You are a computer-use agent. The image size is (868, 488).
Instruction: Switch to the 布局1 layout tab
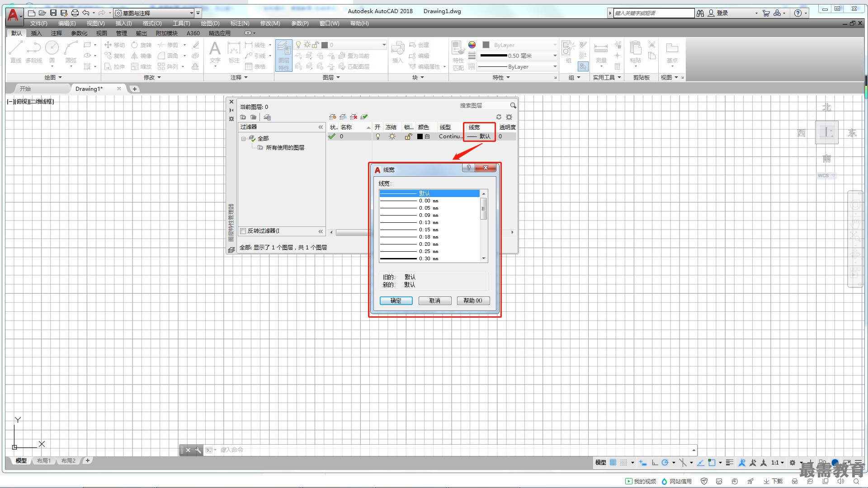coord(44,460)
